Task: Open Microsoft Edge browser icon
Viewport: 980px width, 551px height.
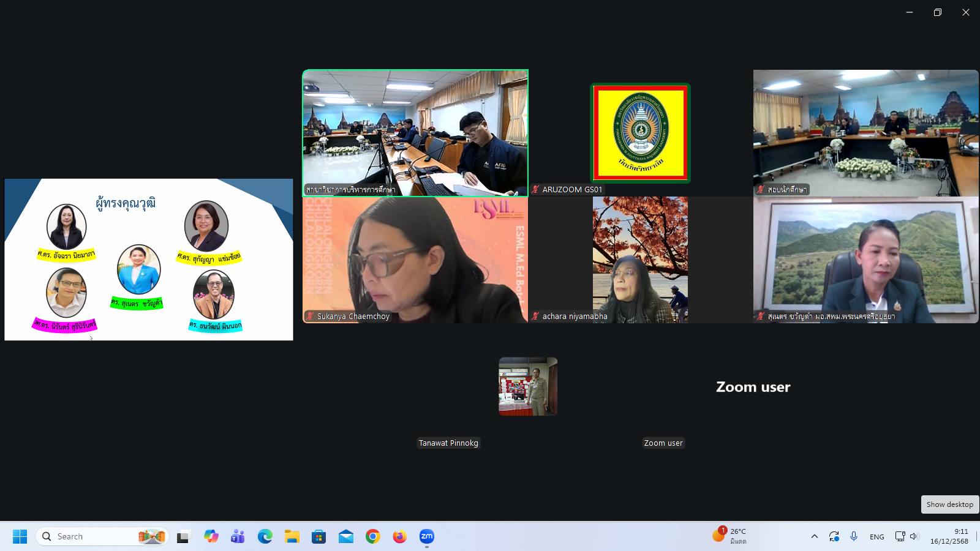Action: [x=265, y=536]
